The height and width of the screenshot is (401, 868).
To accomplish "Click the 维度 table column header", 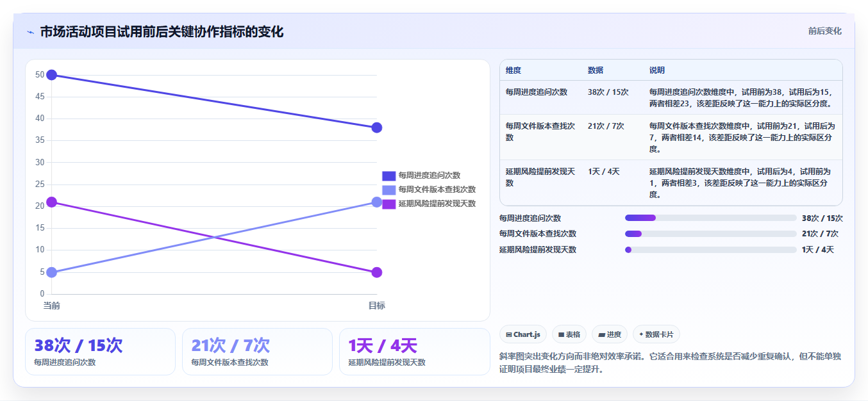I will click(513, 70).
